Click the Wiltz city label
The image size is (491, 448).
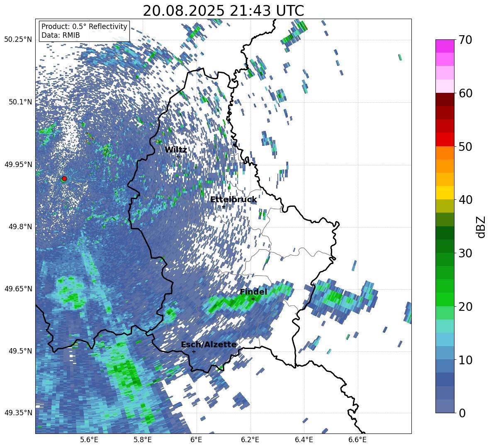176,150
